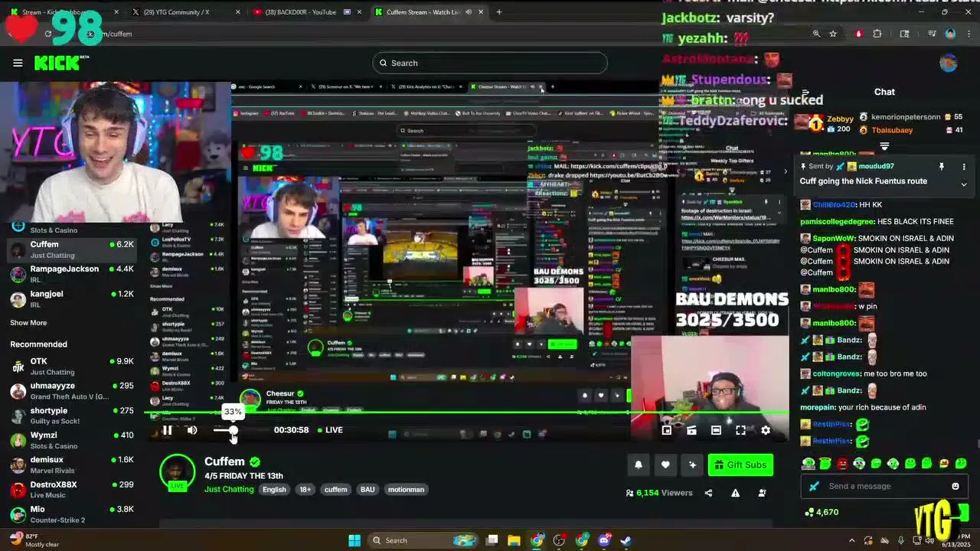
Task: Open the browser extensions puzzle icon
Action: click(x=877, y=34)
